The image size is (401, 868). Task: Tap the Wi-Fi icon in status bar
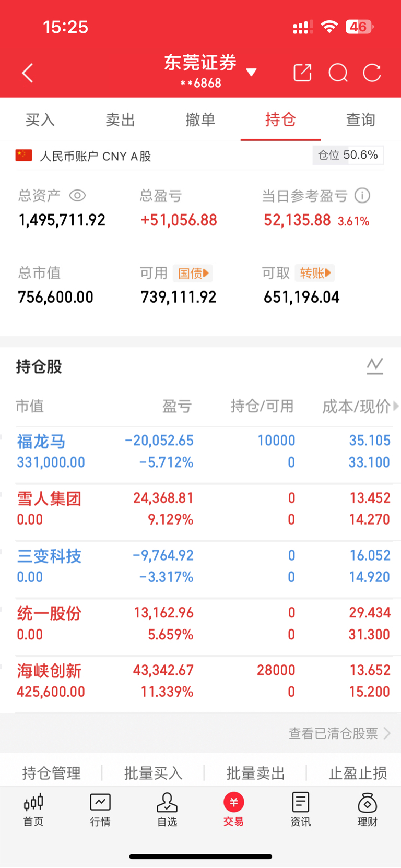(329, 27)
